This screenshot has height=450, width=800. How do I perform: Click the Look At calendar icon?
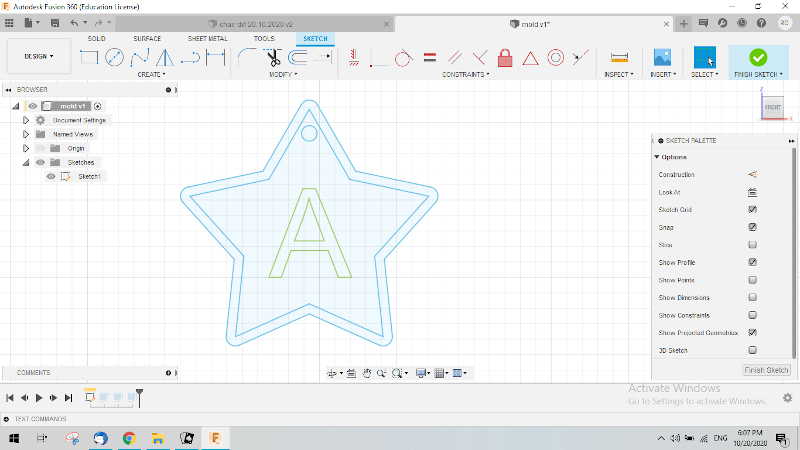point(752,192)
